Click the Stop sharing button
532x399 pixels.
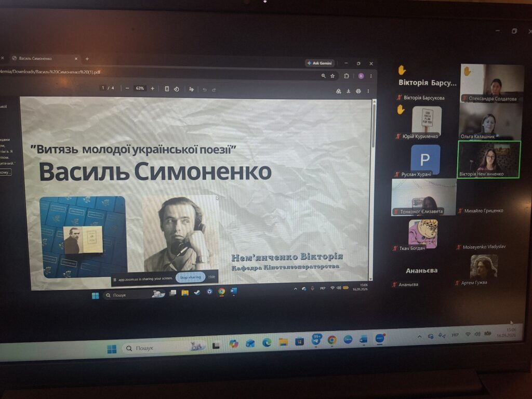coord(190,277)
